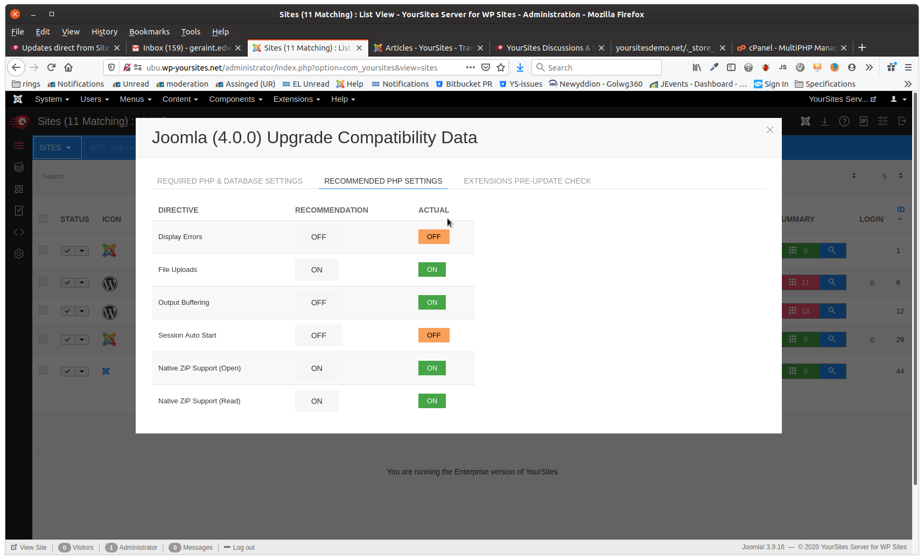Open the Users dropdown menu
Screen dimensions: 924x560
[x=95, y=99]
